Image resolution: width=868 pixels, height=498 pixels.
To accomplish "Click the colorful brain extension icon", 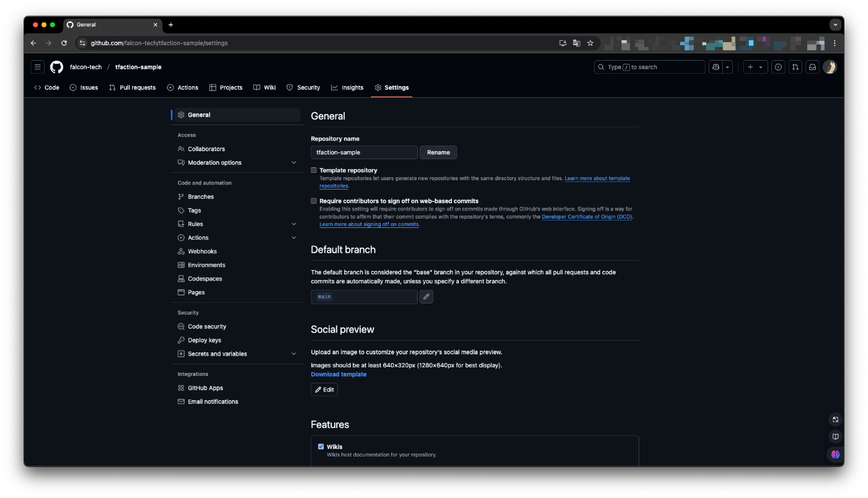I will (x=835, y=455).
